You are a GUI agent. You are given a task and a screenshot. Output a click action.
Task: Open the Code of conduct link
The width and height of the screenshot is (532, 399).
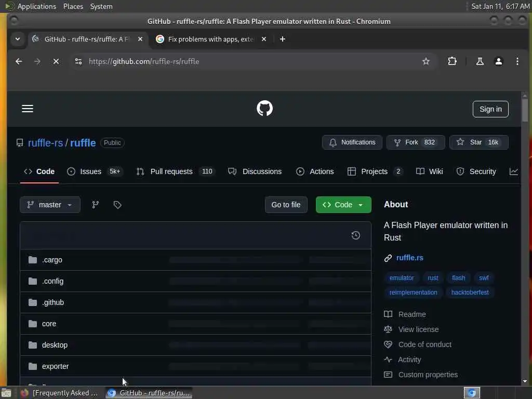[425, 344]
